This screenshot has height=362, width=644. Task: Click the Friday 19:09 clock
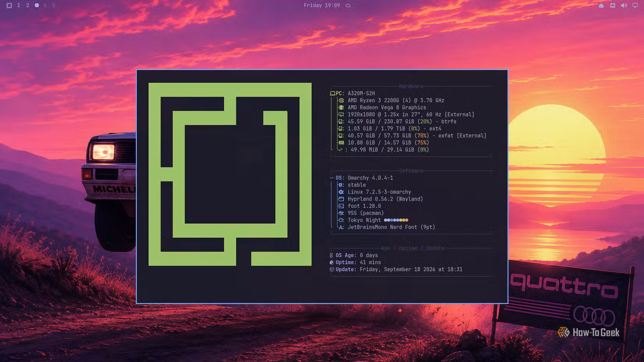[322, 5]
